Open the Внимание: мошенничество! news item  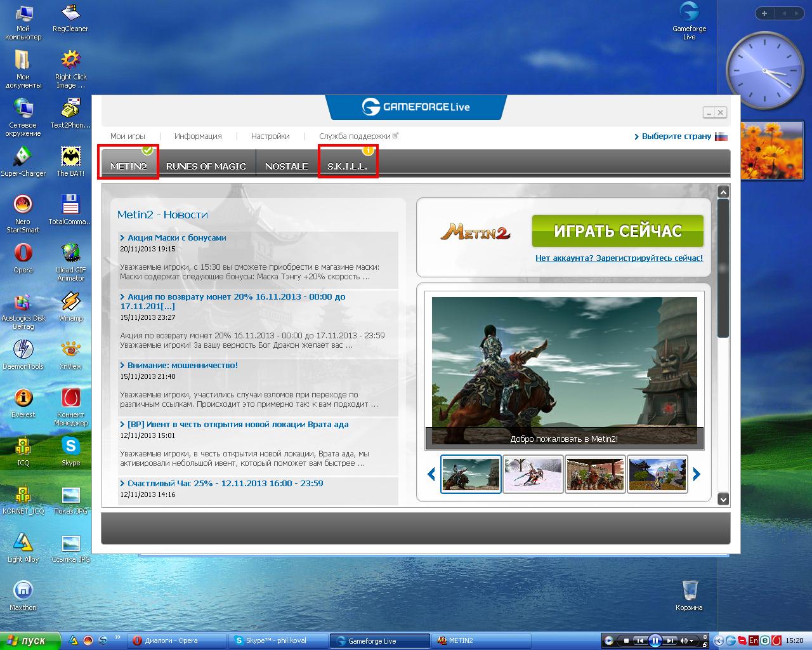tap(183, 366)
